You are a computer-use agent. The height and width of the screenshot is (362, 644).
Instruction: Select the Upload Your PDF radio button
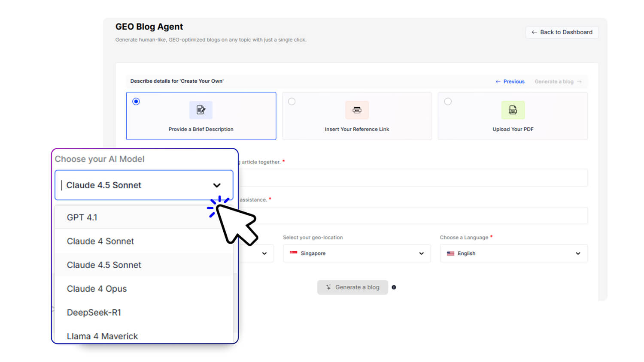tap(448, 102)
